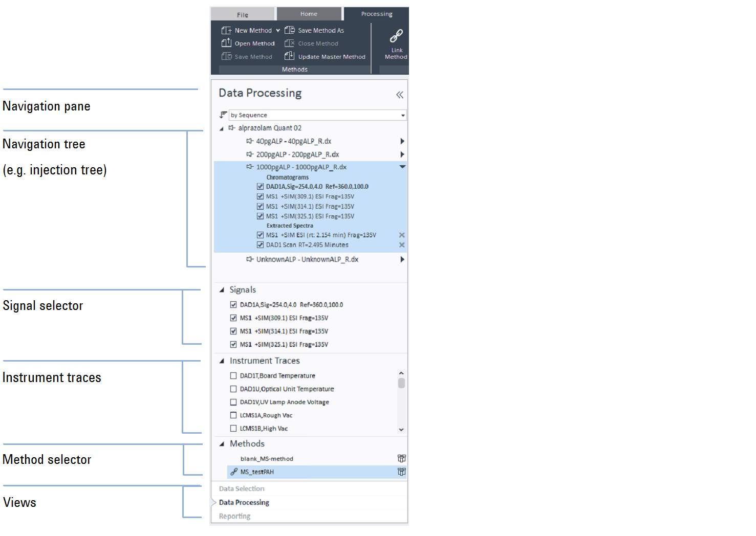
Task: Click the New Method icon
Action: click(x=226, y=31)
